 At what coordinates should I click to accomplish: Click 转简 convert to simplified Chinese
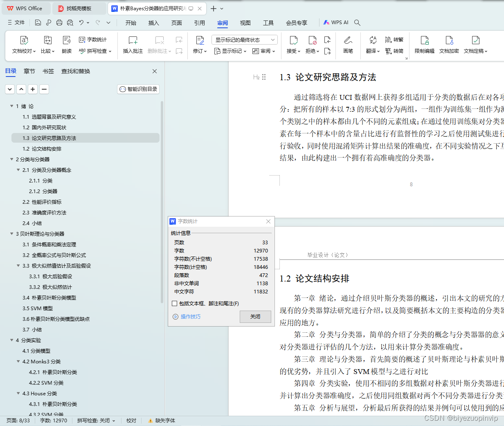coord(394,51)
